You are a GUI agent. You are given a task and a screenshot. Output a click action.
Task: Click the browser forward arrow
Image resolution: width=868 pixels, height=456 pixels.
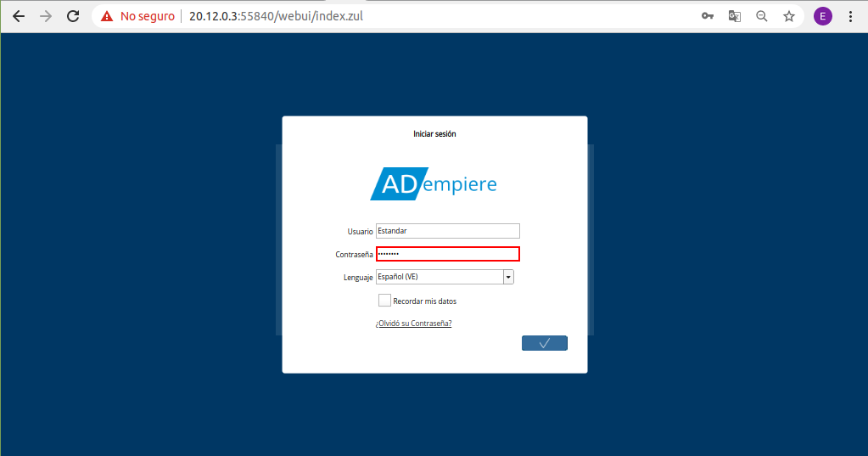click(x=45, y=16)
